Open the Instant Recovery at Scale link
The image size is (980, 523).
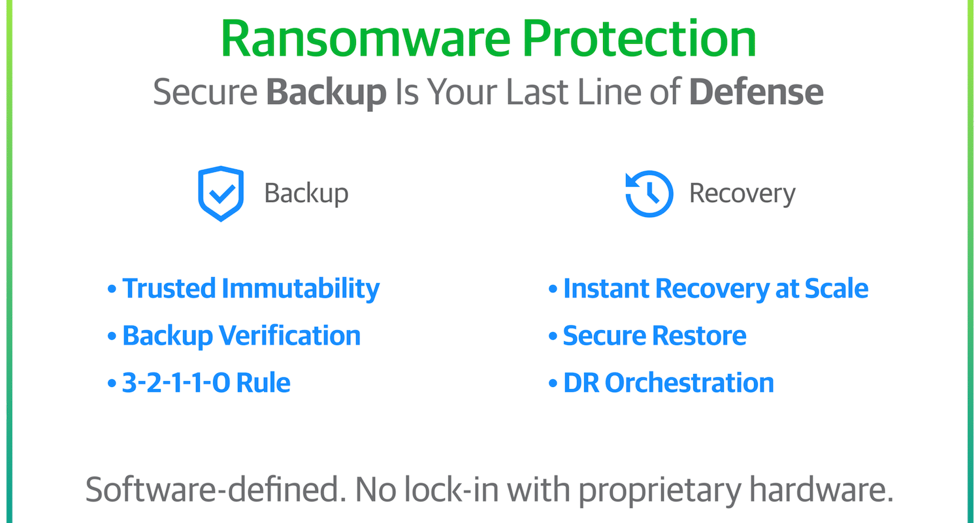tap(716, 288)
